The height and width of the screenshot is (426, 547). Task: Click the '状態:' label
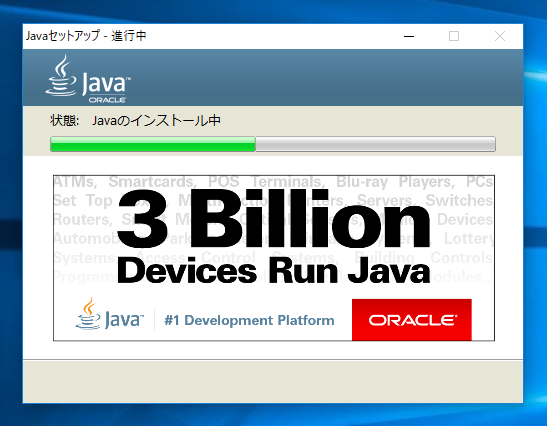pos(65,121)
